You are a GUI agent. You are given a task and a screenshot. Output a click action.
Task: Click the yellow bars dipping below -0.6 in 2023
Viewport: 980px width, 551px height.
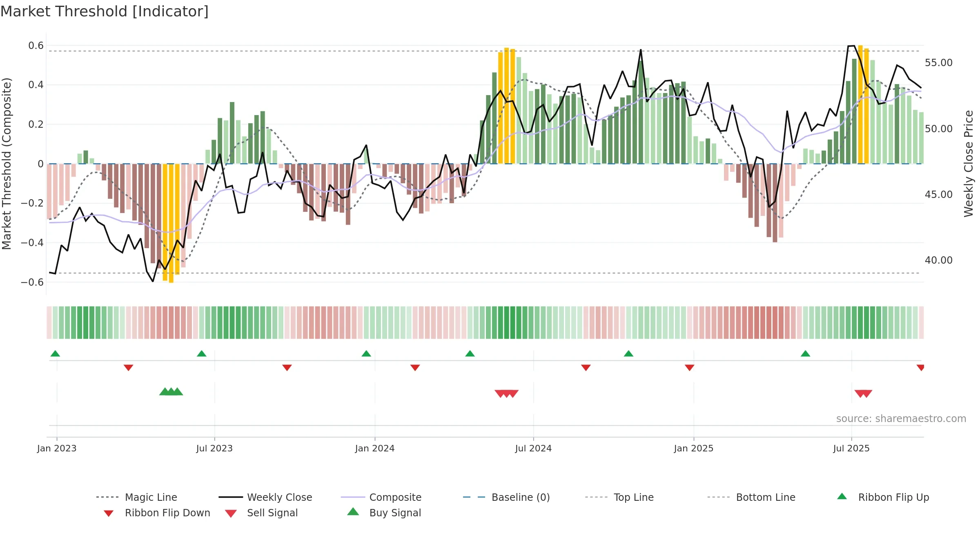click(171, 223)
